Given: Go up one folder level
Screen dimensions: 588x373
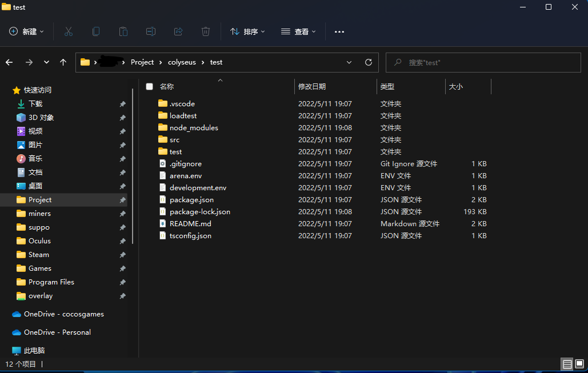Looking at the screenshot, I should click(x=63, y=62).
